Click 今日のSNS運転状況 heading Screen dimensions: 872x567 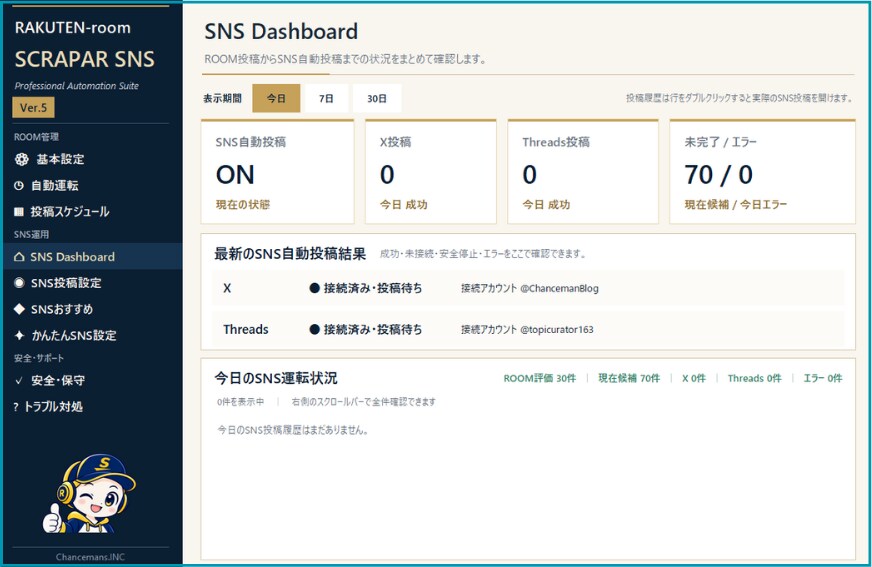tap(276, 379)
